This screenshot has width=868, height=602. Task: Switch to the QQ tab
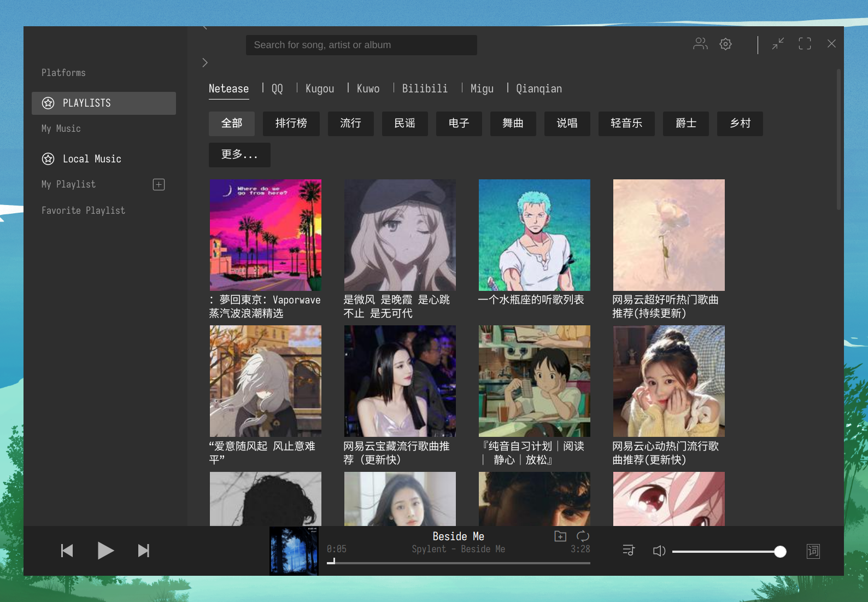point(277,89)
